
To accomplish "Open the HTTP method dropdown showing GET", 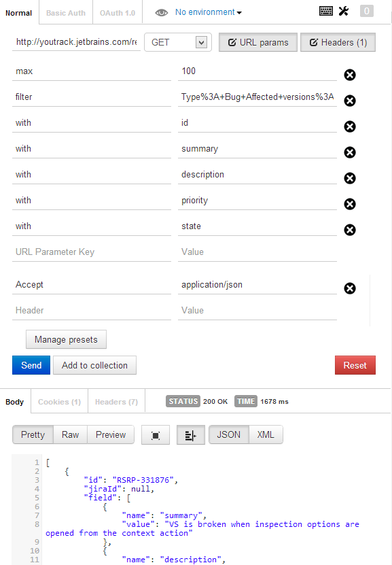I will click(x=177, y=42).
